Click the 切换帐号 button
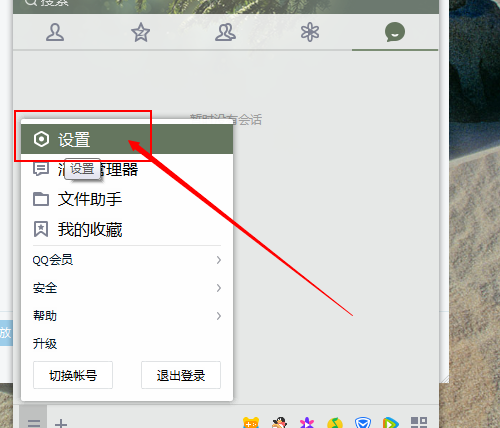 point(73,375)
